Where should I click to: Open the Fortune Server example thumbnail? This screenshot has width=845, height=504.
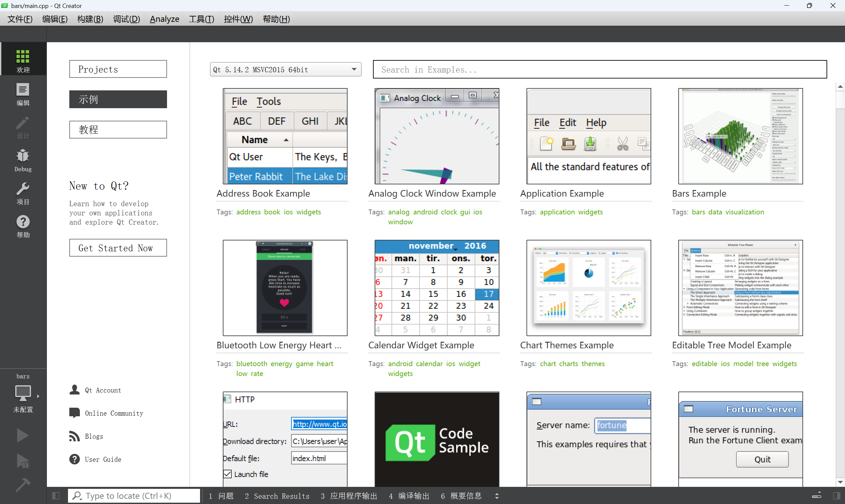point(740,439)
